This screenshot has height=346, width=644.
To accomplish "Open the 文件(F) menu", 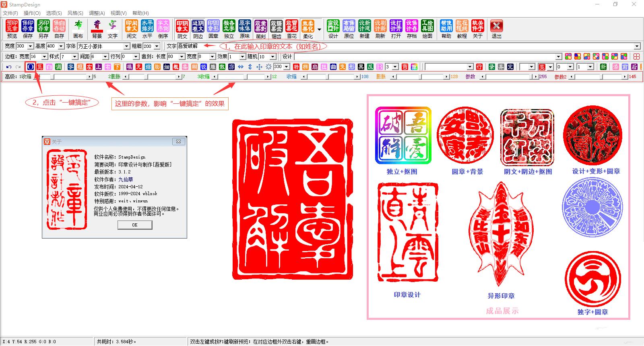I will pyautogui.click(x=10, y=13).
